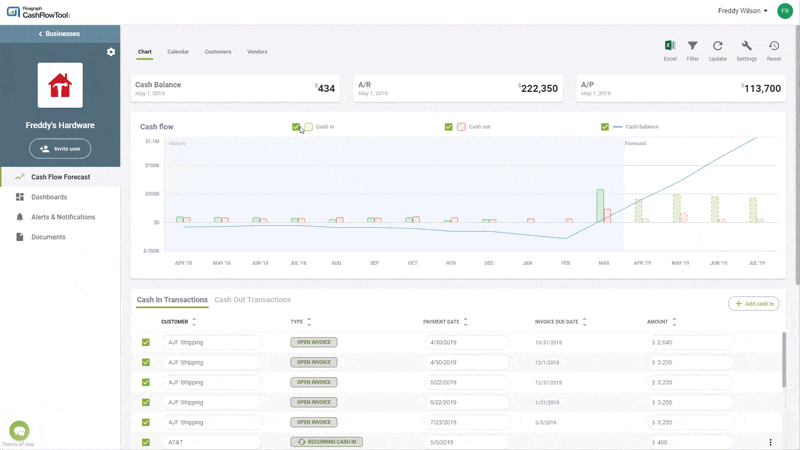Image resolution: width=800 pixels, height=450 pixels.
Task: Switch to the Calendar tab
Action: (x=178, y=52)
